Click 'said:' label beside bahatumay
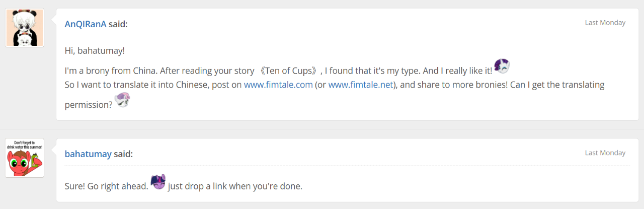This screenshot has width=644, height=209. [123, 154]
